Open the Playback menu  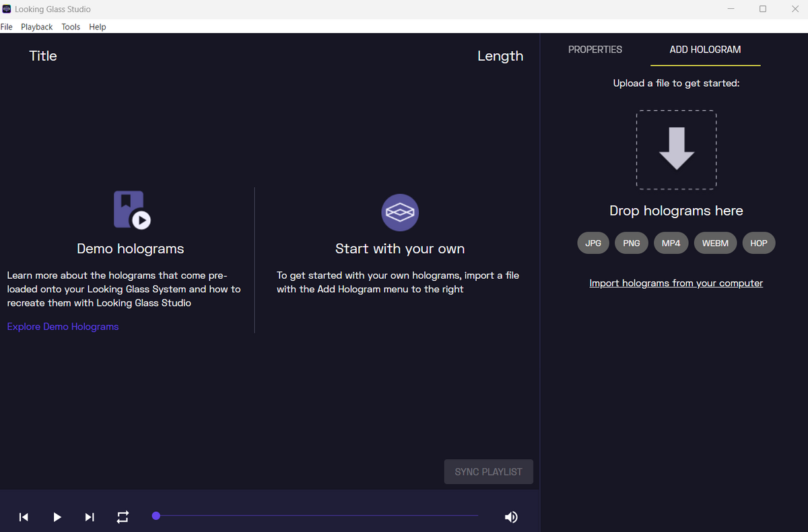coord(37,27)
